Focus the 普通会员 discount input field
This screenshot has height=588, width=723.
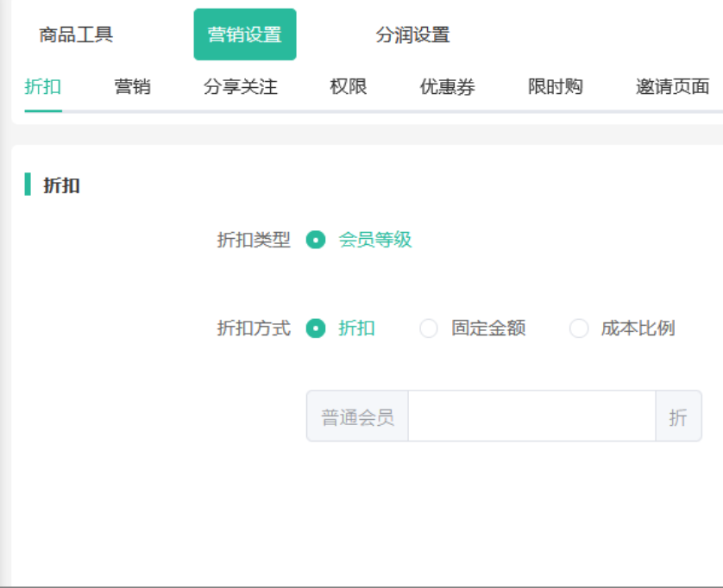pyautogui.click(x=531, y=416)
